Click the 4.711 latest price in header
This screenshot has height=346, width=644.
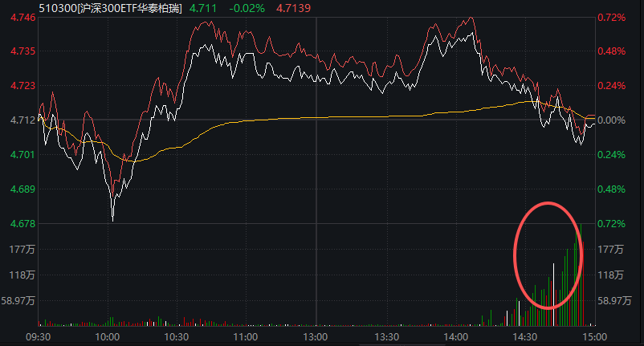(x=205, y=7)
